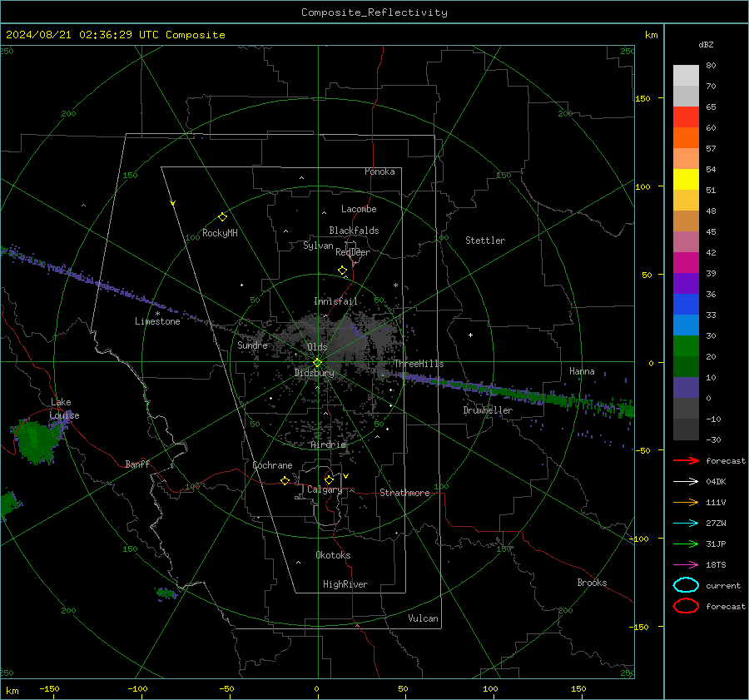Click the Okotoks town label
The height and width of the screenshot is (700, 749).
[x=333, y=555]
